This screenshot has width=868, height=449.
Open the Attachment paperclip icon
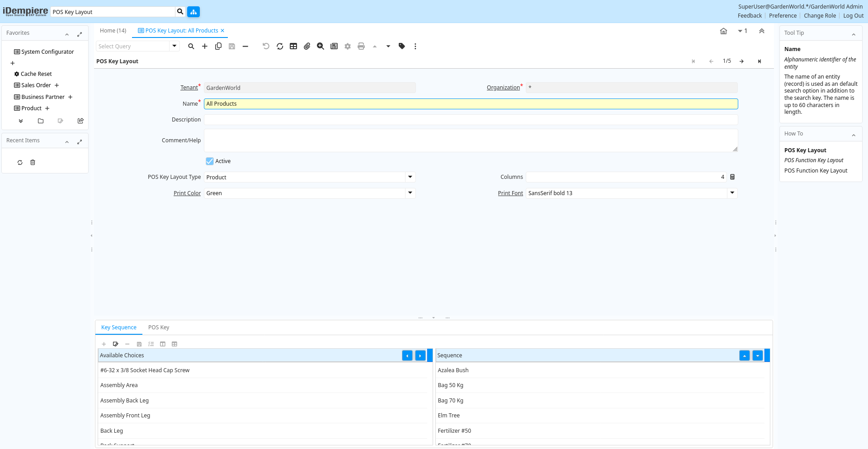coord(307,46)
